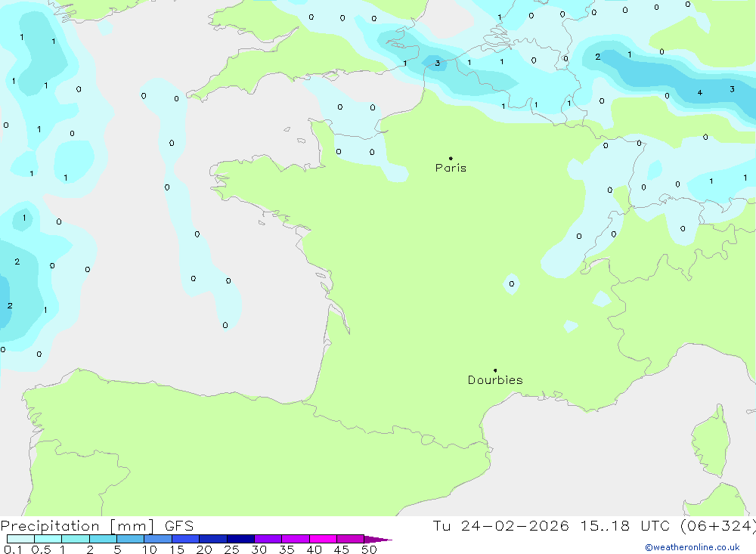The image size is (756, 554).
Task: Click the legend scale label '10'
Action: pos(150,549)
